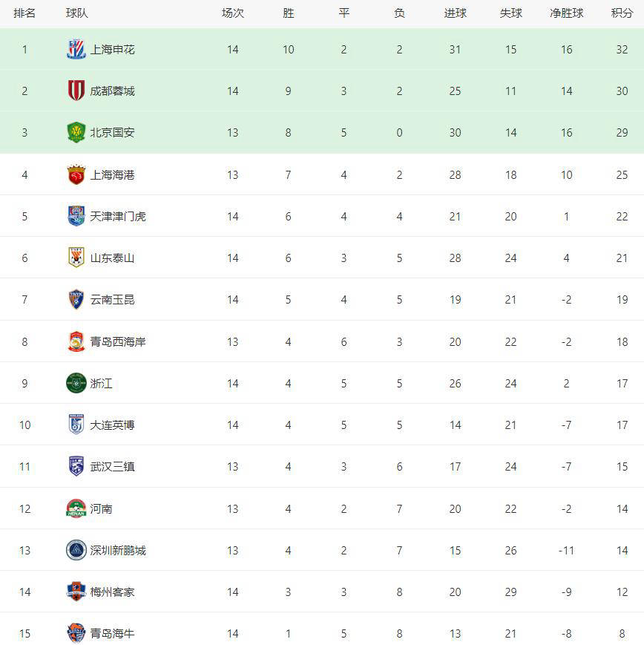
Task: Open the 青岛海牛 team link
Action: (x=113, y=633)
